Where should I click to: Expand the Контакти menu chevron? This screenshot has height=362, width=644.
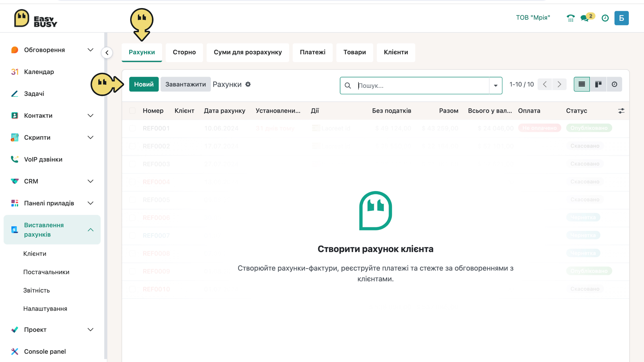coord(91,116)
